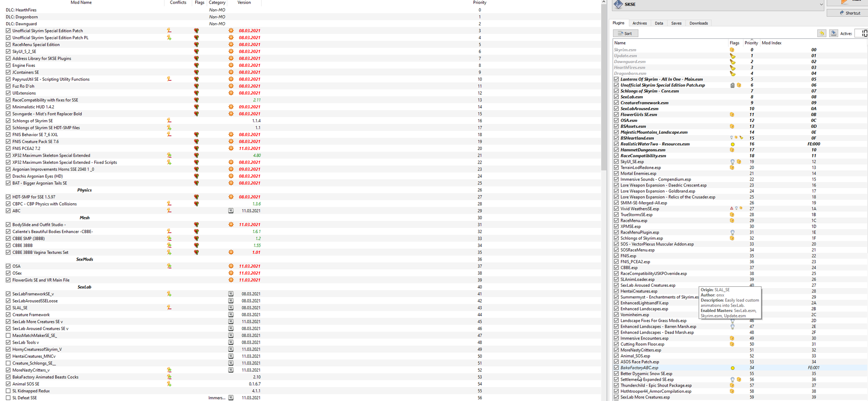
Task: Click orange category icon on CBBE 3BBB Vagina Textures Set row
Action: click(231, 252)
